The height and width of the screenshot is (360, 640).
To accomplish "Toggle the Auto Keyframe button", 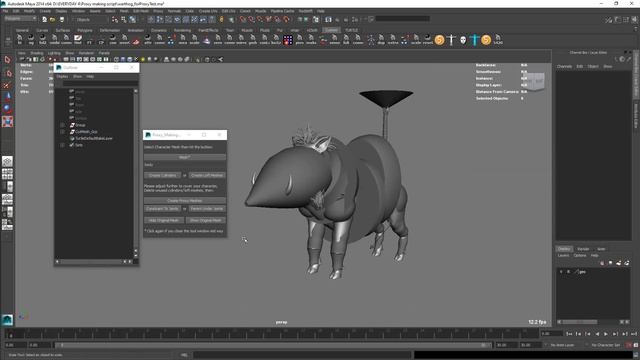I will [x=629, y=345].
